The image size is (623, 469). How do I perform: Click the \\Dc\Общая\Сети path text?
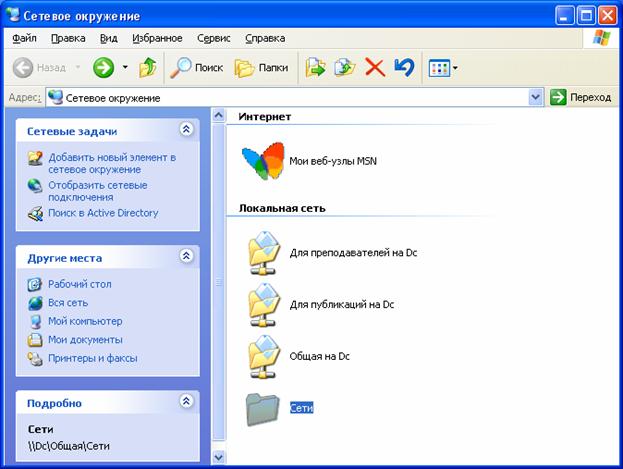(x=69, y=446)
